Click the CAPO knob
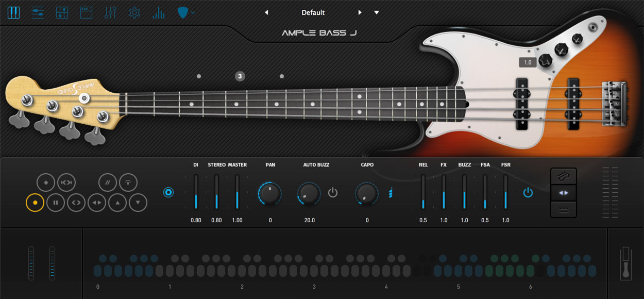The width and height of the screenshot is (644, 299). click(367, 193)
